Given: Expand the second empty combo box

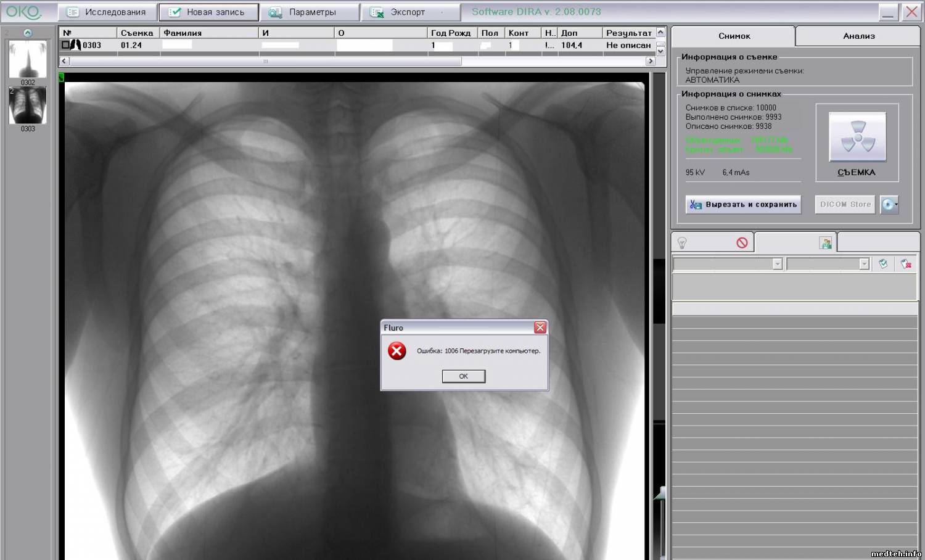Looking at the screenshot, I should point(864,264).
